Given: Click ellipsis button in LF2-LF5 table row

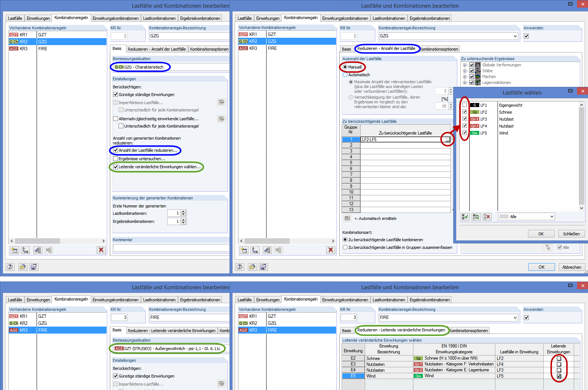Looking at the screenshot, I should pos(447,139).
